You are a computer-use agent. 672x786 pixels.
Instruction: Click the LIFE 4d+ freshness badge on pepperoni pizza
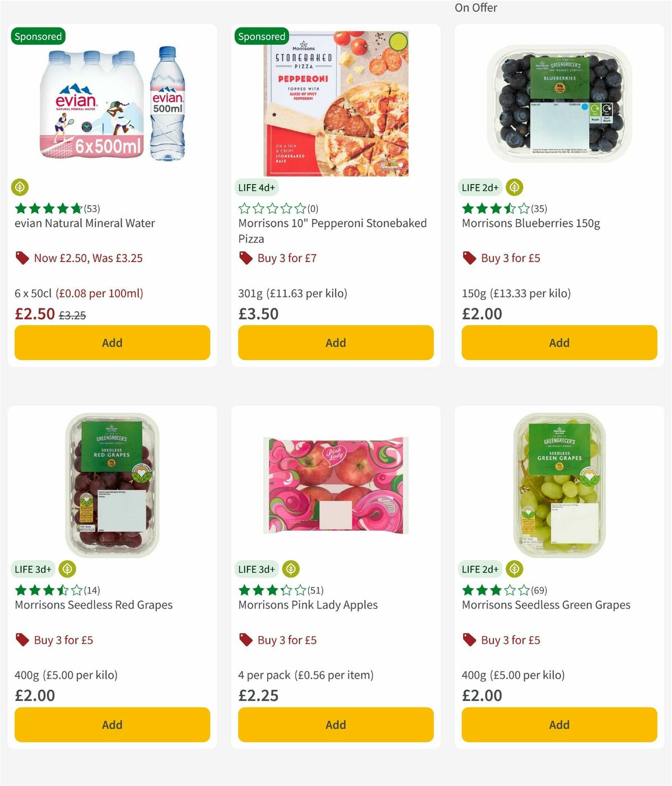click(256, 187)
